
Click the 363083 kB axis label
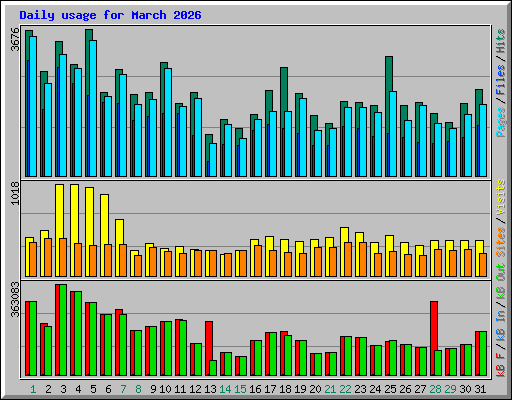15,300
